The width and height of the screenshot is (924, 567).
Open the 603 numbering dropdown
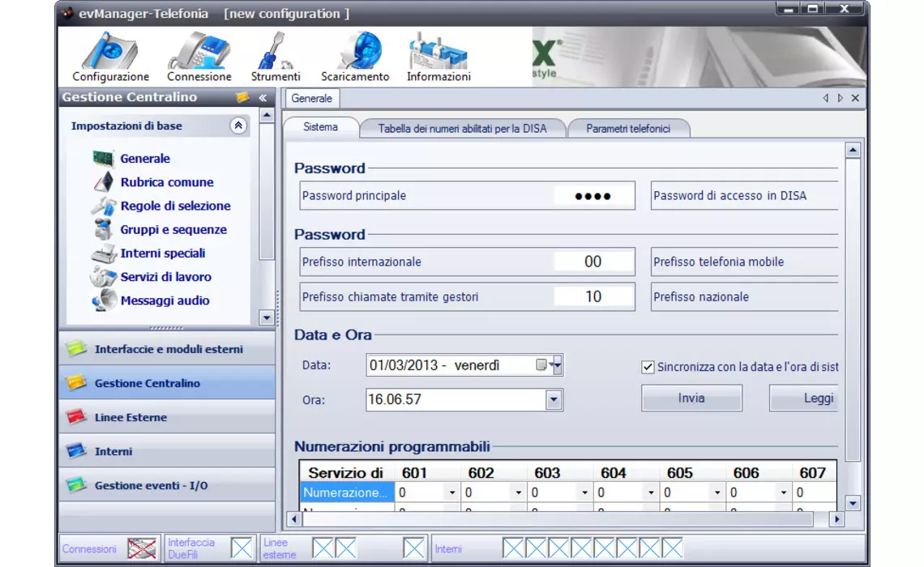pos(584,492)
